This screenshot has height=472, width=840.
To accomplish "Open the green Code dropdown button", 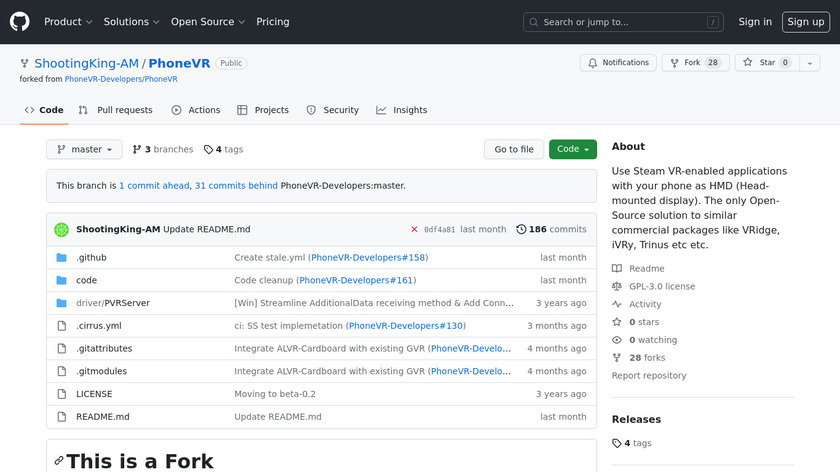I will [572, 149].
